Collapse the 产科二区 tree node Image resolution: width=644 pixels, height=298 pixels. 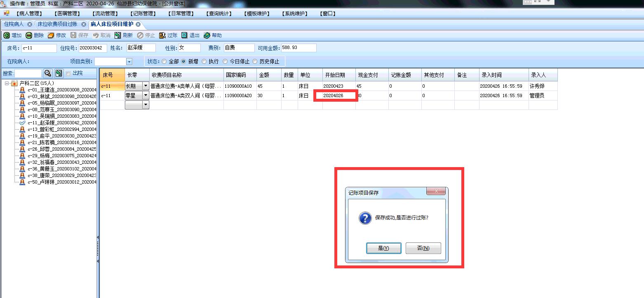pyautogui.click(x=7, y=84)
